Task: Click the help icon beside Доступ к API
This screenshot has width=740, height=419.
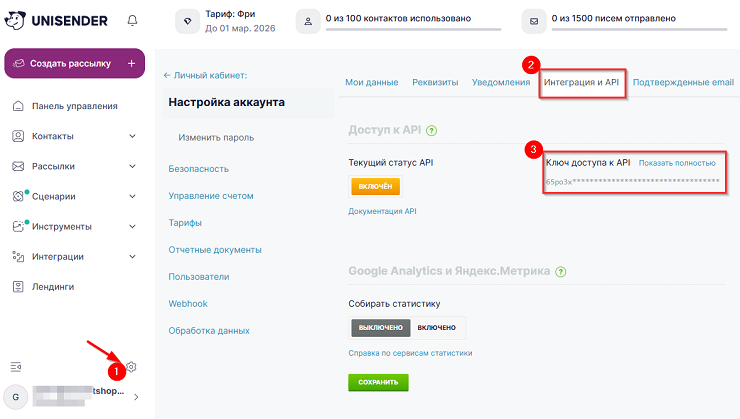Action: 433,130
